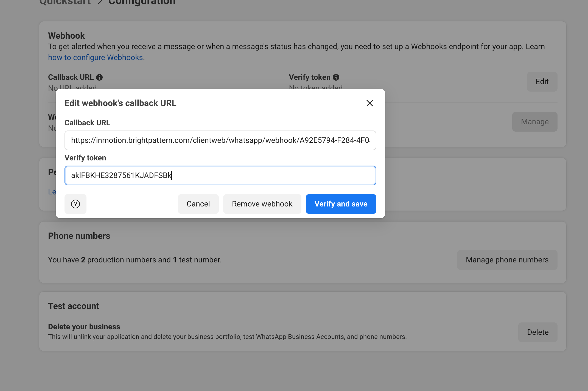The width and height of the screenshot is (588, 391).
Task: Click the help question mark icon in dialog
Action: pos(75,204)
